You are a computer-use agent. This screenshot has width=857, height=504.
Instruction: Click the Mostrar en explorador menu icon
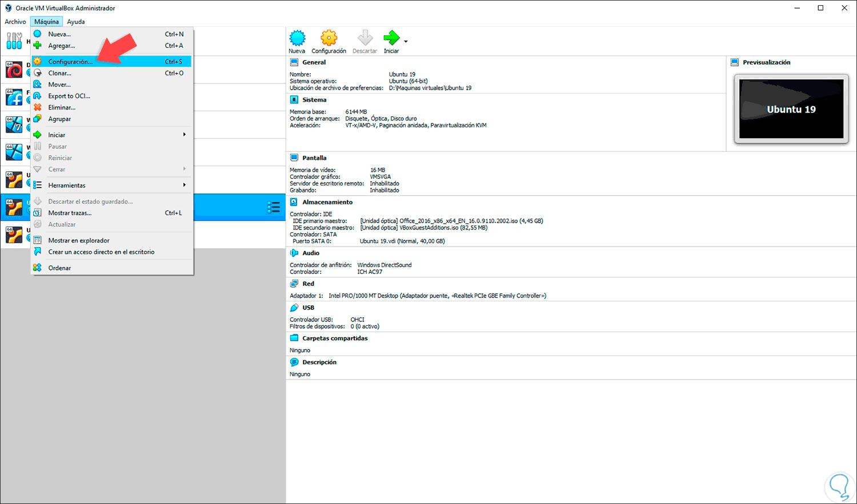[38, 240]
